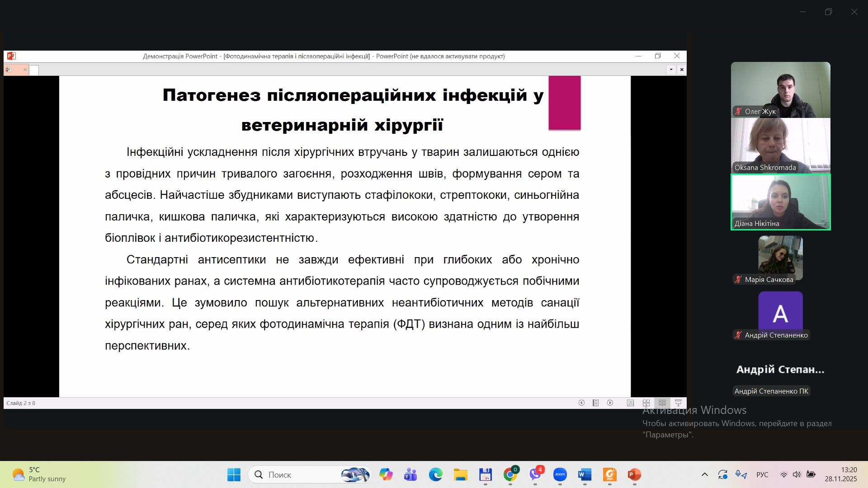
Task: Click the empty tab next to PowerPoint tab
Action: point(34,70)
